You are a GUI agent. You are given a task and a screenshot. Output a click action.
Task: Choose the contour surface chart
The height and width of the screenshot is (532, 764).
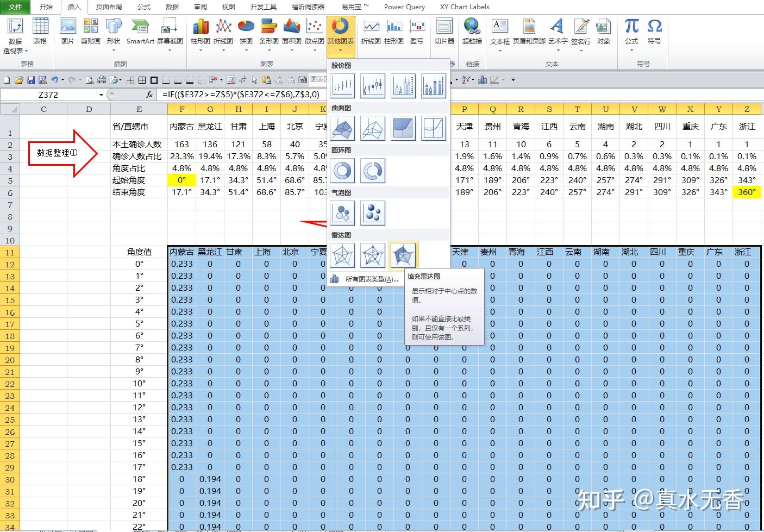403,128
